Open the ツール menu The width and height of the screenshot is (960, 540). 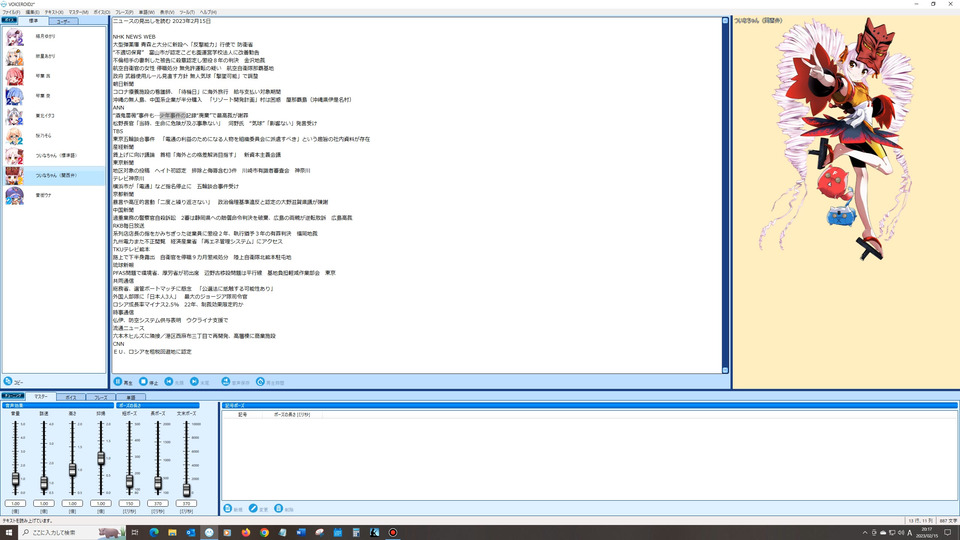click(187, 12)
